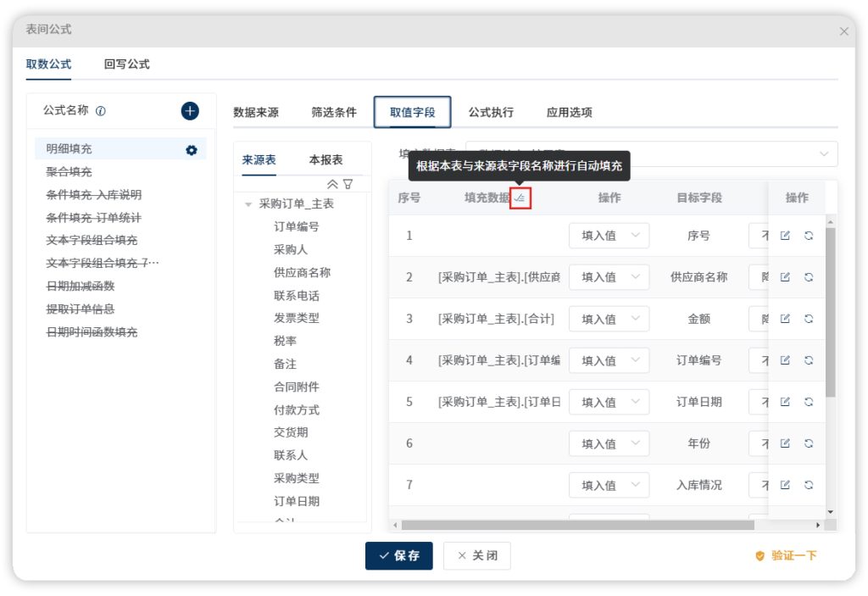
Task: Expand the 填入值 dropdown for 年份
Action: point(609,443)
